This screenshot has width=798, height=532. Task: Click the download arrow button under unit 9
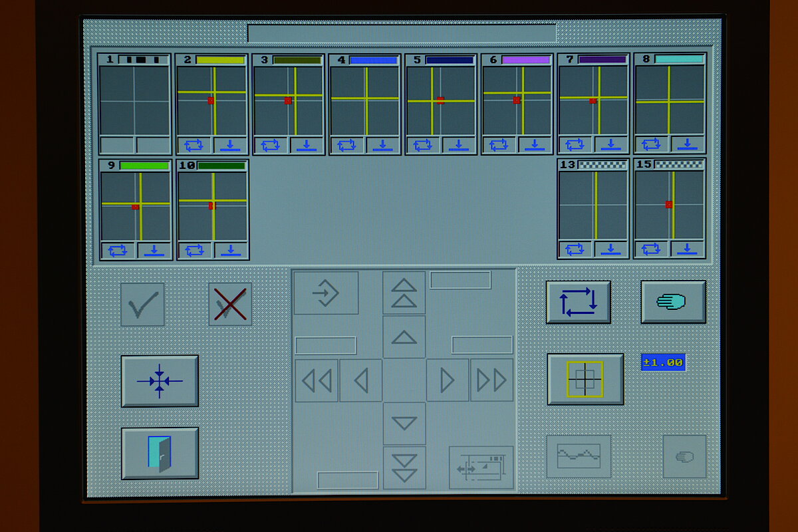pyautogui.click(x=154, y=251)
